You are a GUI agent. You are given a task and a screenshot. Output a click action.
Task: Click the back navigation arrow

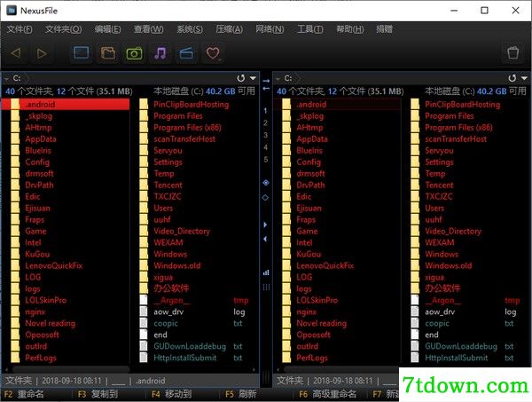point(16,53)
